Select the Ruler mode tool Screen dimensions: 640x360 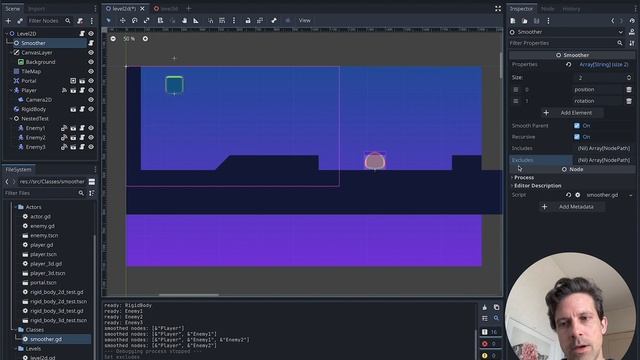click(196, 20)
